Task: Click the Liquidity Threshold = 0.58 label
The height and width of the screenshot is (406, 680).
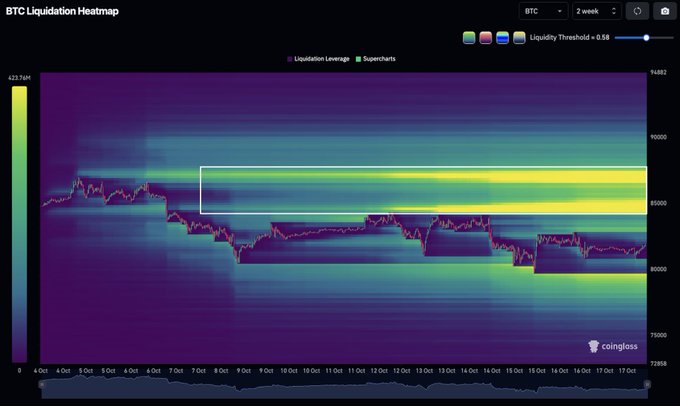Action: click(x=569, y=38)
